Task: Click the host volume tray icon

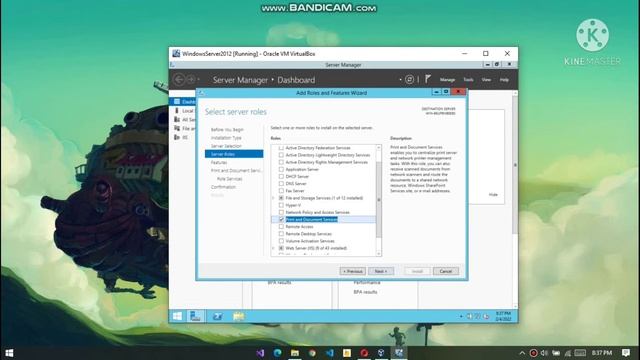Action: coord(544,353)
